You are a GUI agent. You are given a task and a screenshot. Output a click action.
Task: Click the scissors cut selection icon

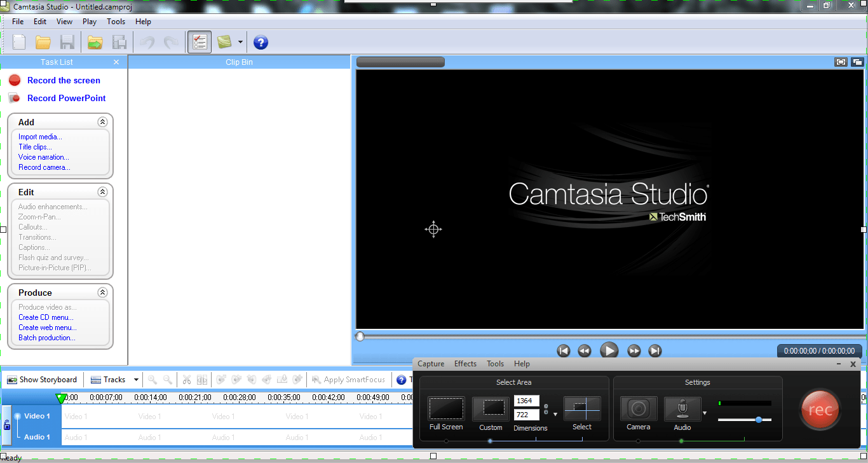(187, 380)
